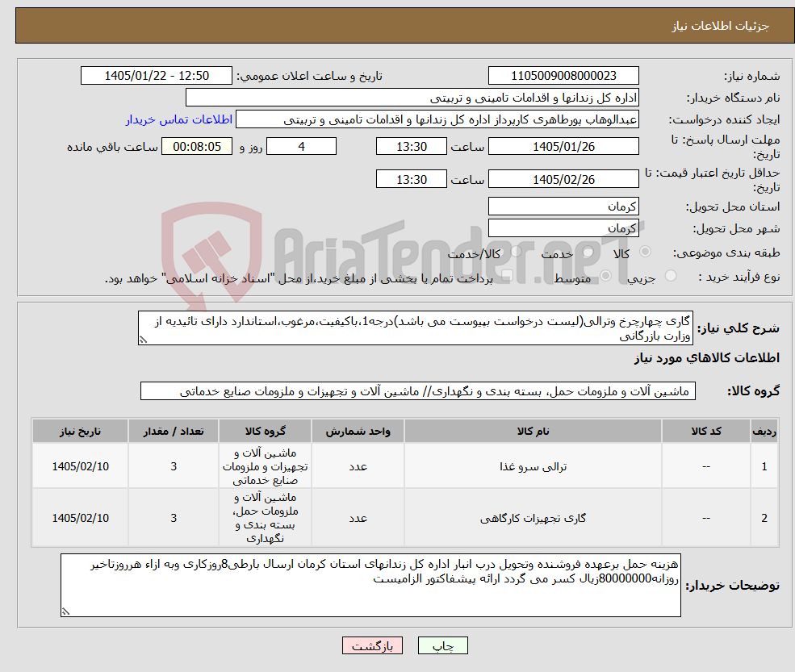Click the price validity time 13:30 field
This screenshot has width=795, height=672.
pyautogui.click(x=411, y=179)
